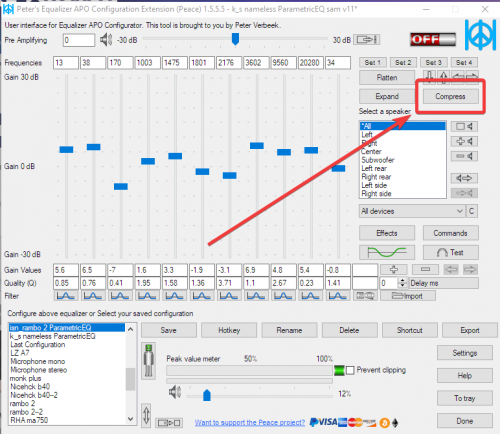
Task: Click the Bitcoin logo
Action: (x=384, y=423)
